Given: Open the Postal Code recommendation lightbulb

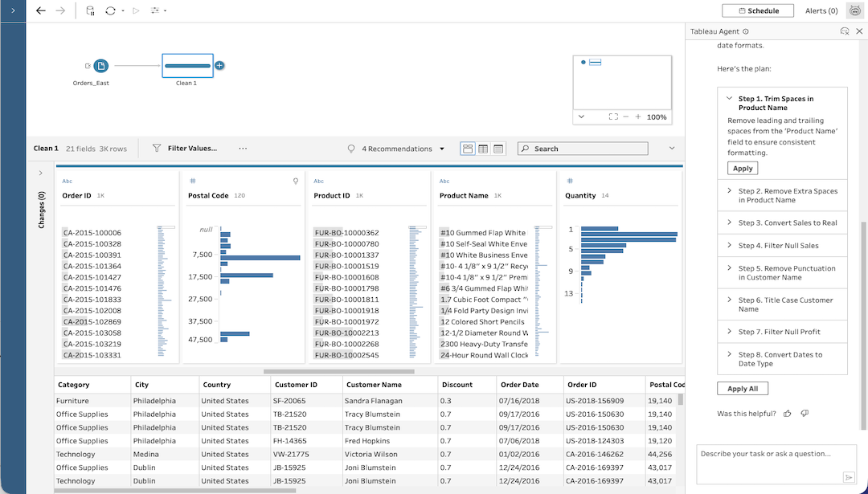Looking at the screenshot, I should [296, 181].
